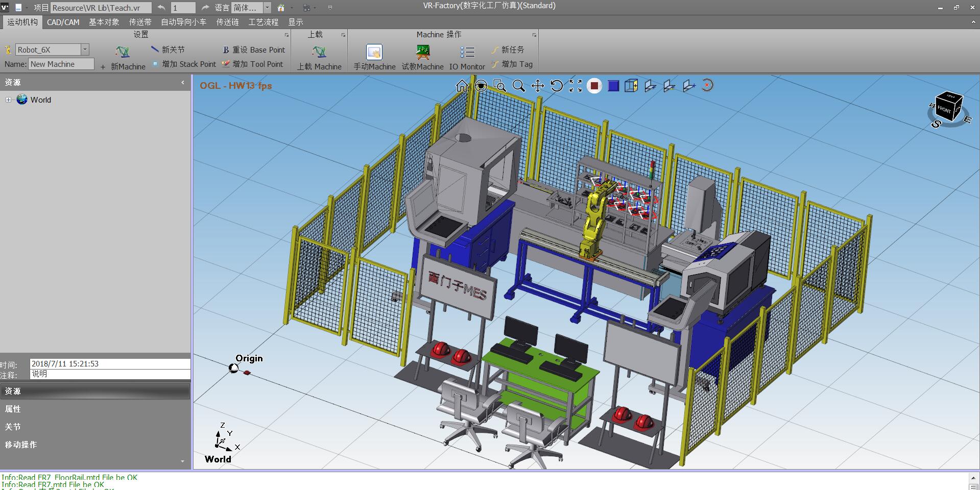The width and height of the screenshot is (980, 490).
Task: Open the 设置 group dialog launcher
Action: pyautogui.click(x=286, y=35)
